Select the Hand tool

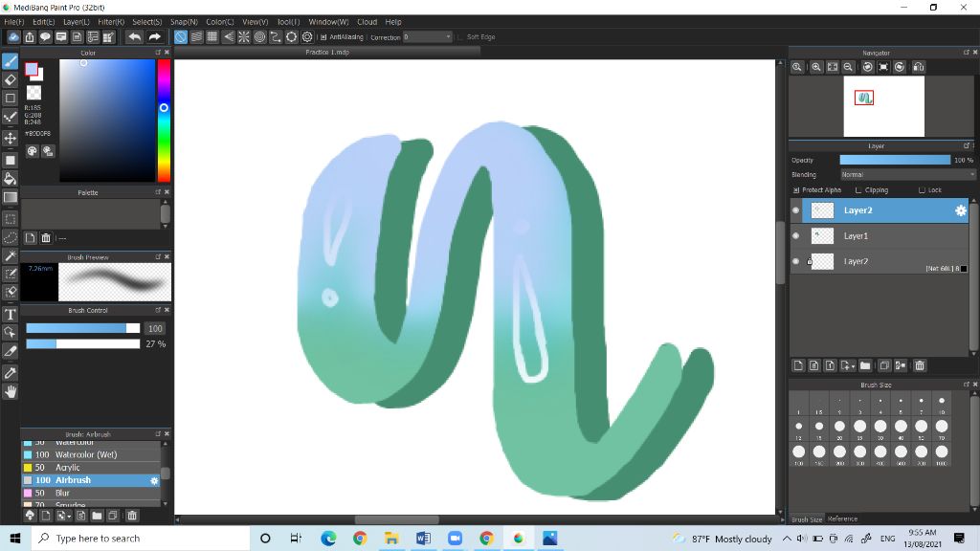(10, 391)
